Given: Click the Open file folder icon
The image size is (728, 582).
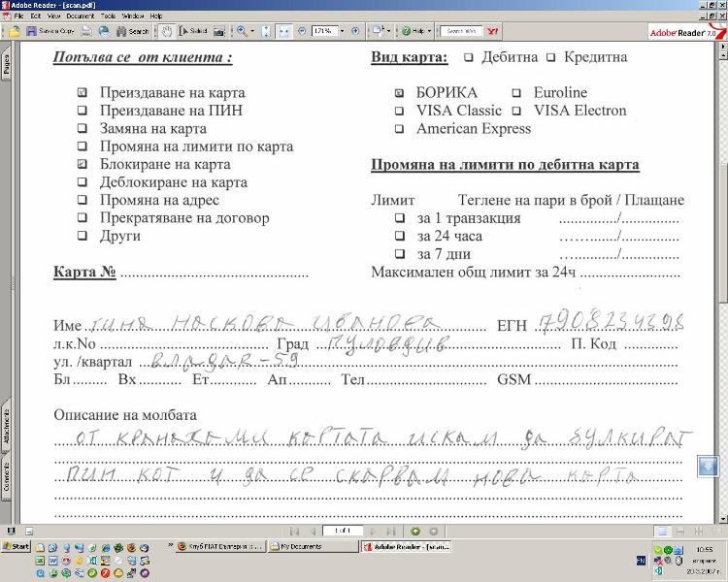Looking at the screenshot, I should tap(15, 31).
